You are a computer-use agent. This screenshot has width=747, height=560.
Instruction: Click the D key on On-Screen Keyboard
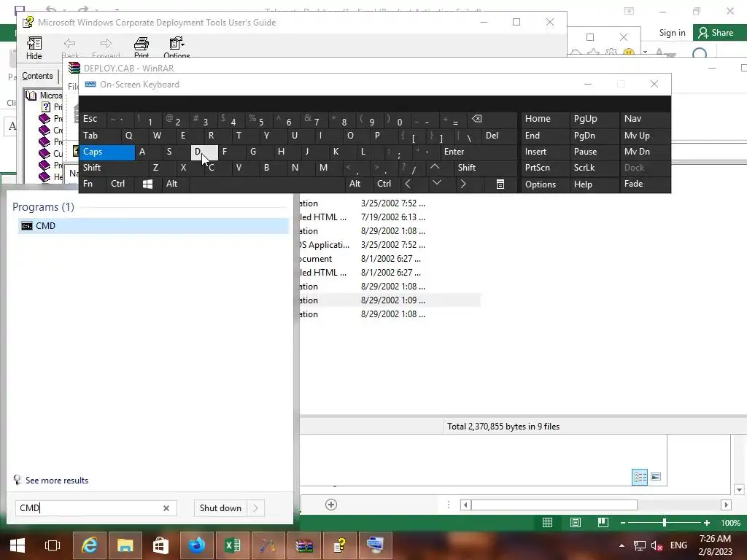click(x=204, y=152)
